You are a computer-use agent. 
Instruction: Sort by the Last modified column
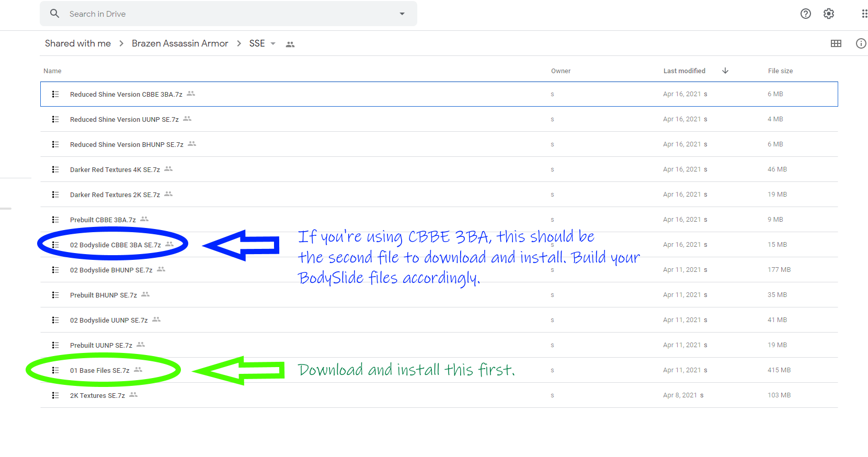[x=684, y=71]
